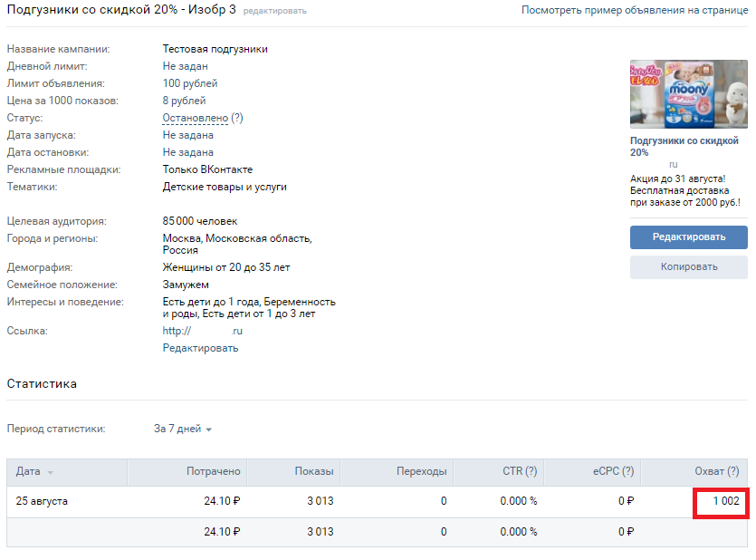Image resolution: width=756 pixels, height=560 pixels.
Task: Click the Редактировать link under the URL
Action: (x=200, y=348)
